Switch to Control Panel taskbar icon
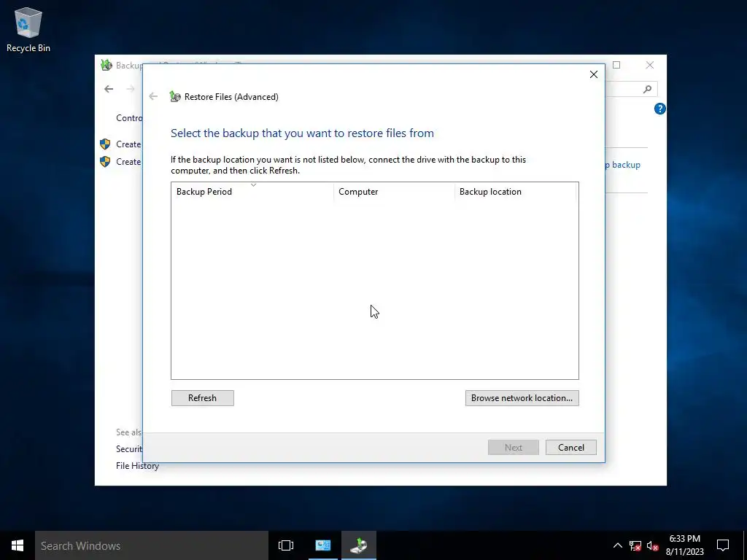 click(x=323, y=545)
